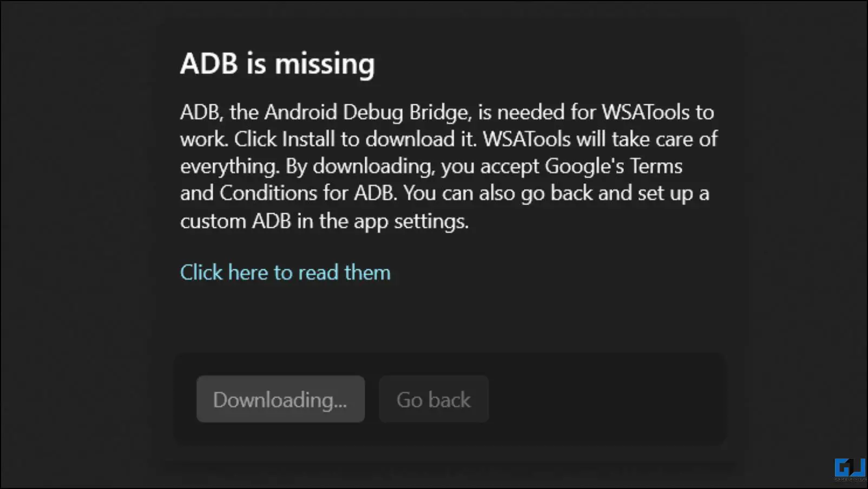Click the phrase 'You can also go back'
This screenshot has height=489, width=868.
pos(498,193)
